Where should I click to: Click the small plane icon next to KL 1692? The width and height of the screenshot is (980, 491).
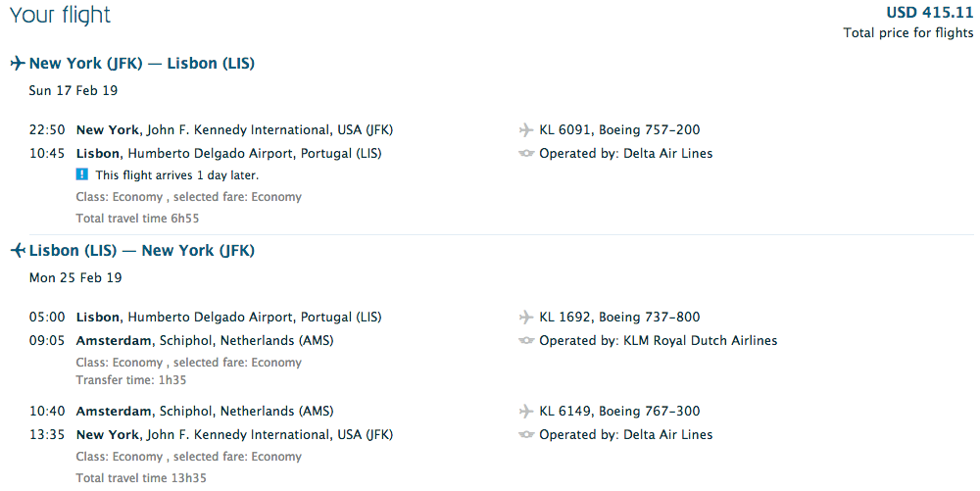click(x=526, y=318)
